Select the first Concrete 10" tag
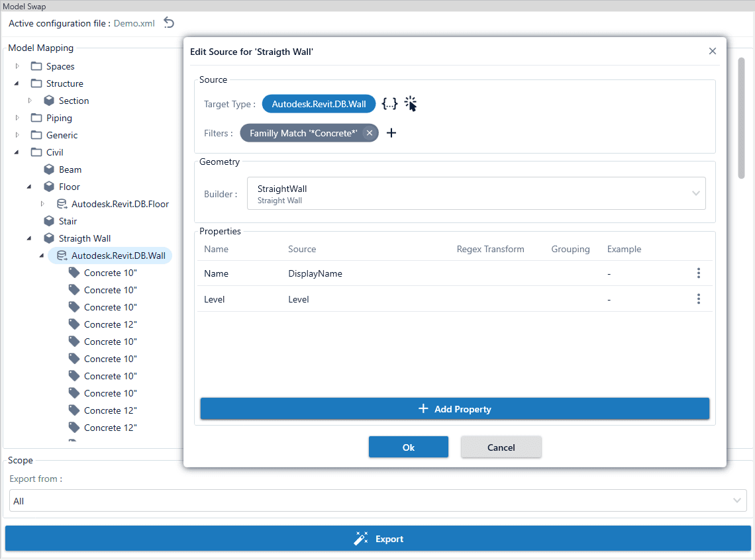Screen dimensions: 755x560 pos(109,272)
